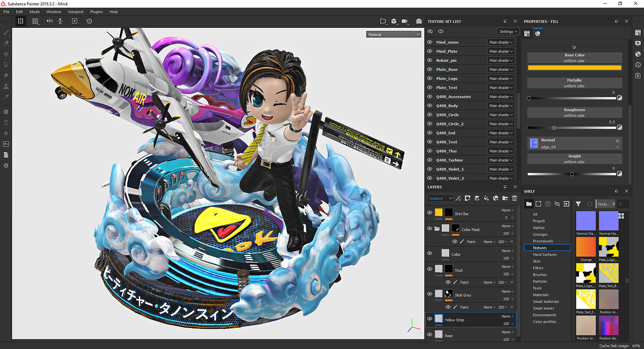Open the Edit menu
The image size is (644, 349).
[x=19, y=11]
